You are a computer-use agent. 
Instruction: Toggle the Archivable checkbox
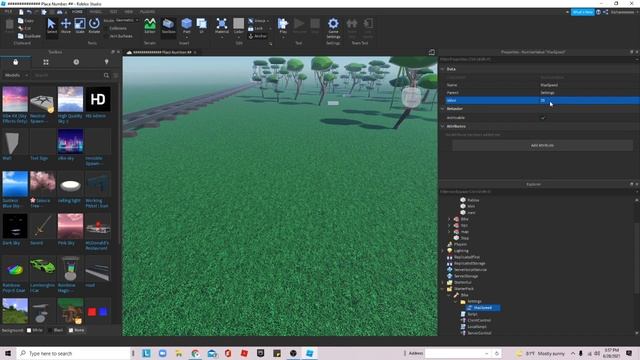[x=542, y=118]
